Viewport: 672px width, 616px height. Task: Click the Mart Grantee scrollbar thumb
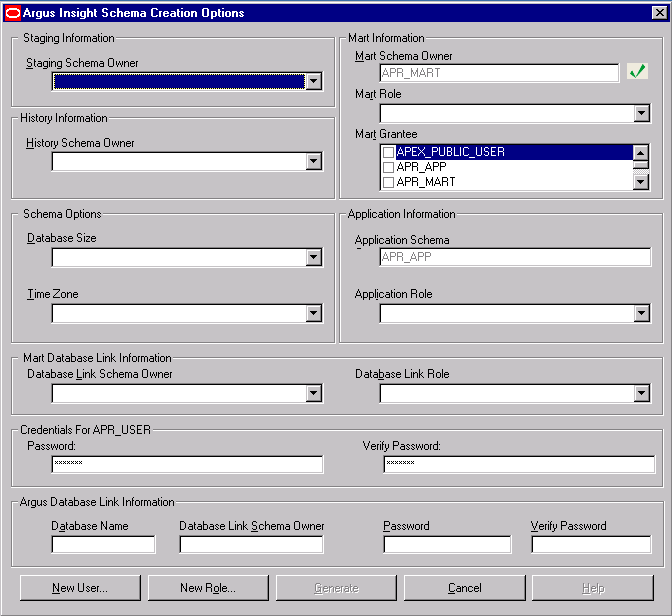pos(641,165)
